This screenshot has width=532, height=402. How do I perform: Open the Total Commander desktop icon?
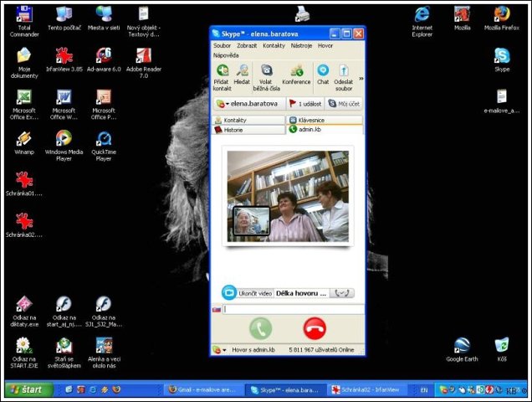click(24, 21)
